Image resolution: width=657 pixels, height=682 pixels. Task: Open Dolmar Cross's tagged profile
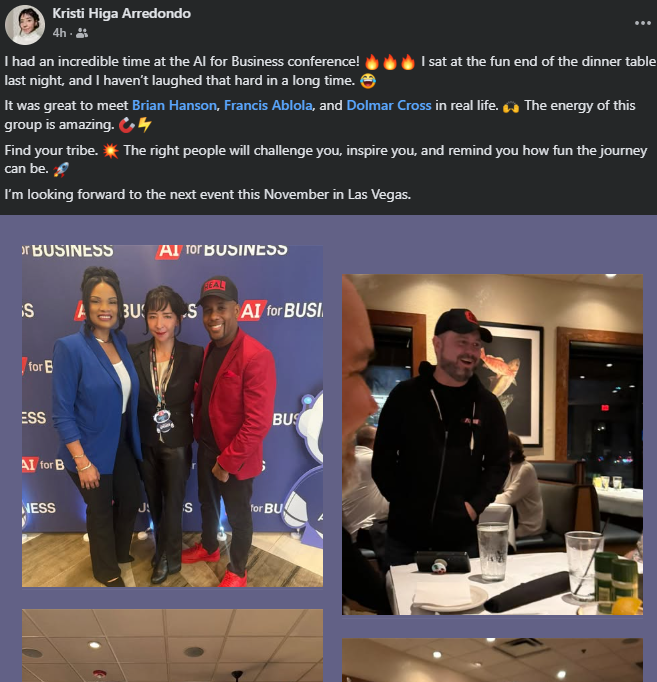click(389, 105)
